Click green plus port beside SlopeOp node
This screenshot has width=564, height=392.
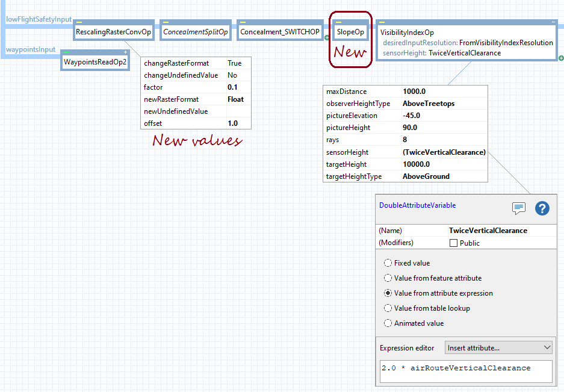pos(327,37)
